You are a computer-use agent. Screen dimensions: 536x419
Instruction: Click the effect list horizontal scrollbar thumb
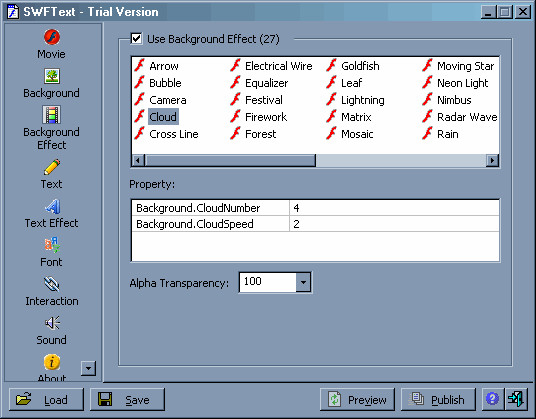click(230, 160)
